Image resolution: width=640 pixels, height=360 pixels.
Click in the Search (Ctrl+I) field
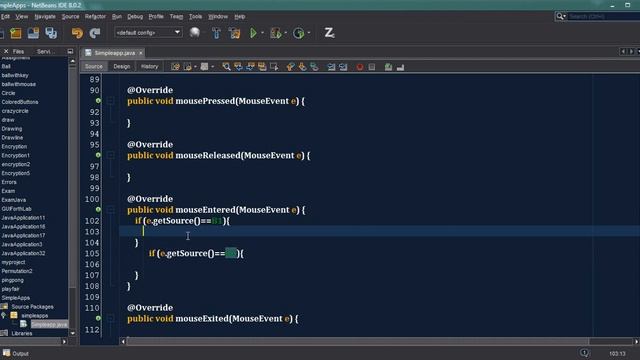[604, 16]
